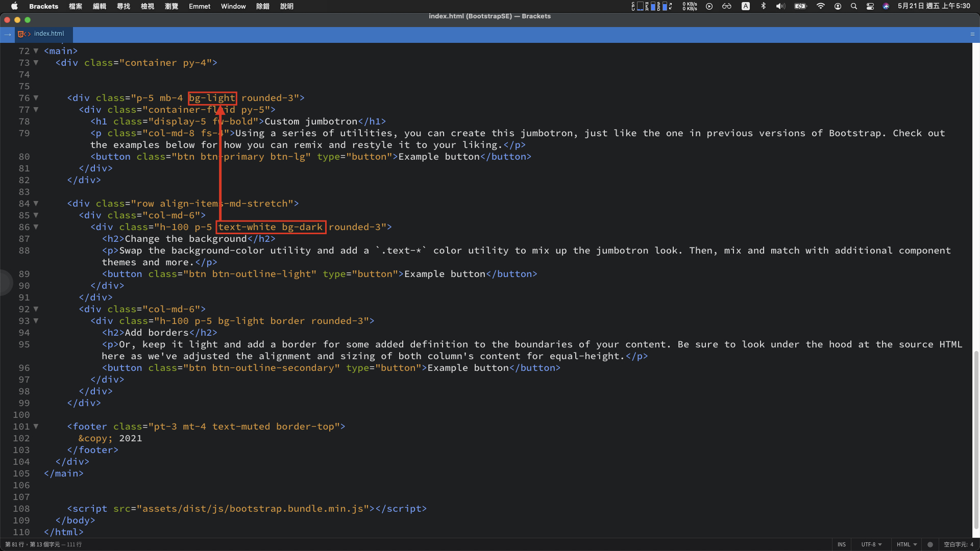The width and height of the screenshot is (980, 551).
Task: Click the user account icon in menu bar
Action: (838, 6)
